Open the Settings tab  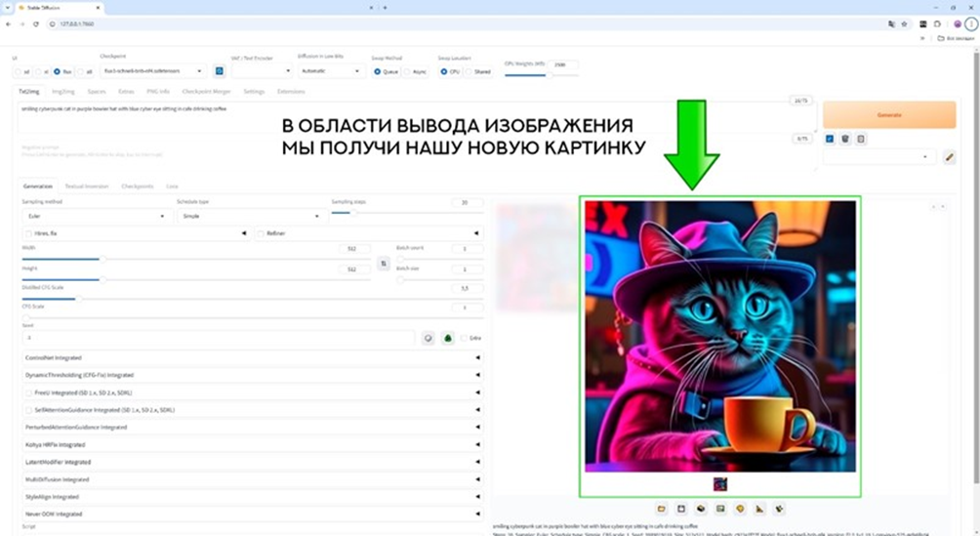point(254,91)
